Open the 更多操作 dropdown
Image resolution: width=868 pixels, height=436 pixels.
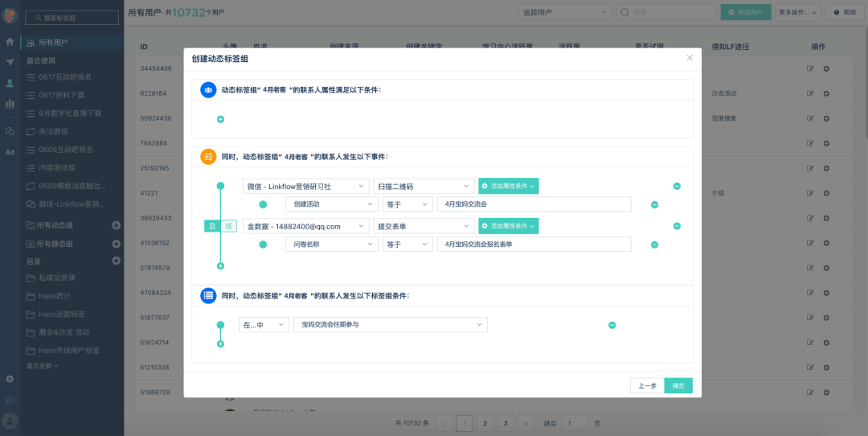tap(798, 11)
